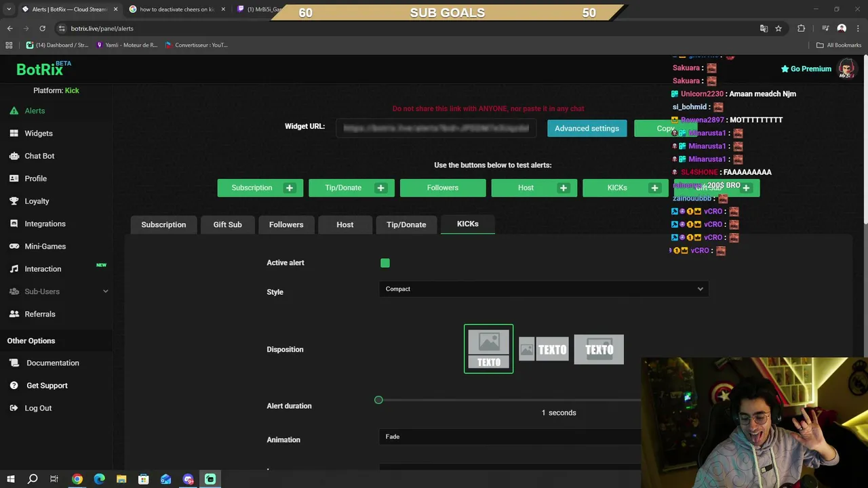
Task: Open Microsoft Edge from the taskbar
Action: (99, 479)
